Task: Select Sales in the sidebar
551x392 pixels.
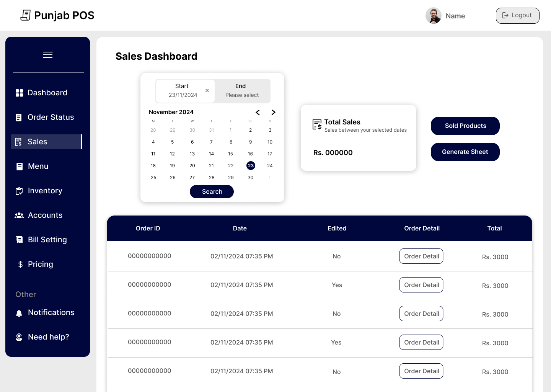Action: tap(46, 142)
